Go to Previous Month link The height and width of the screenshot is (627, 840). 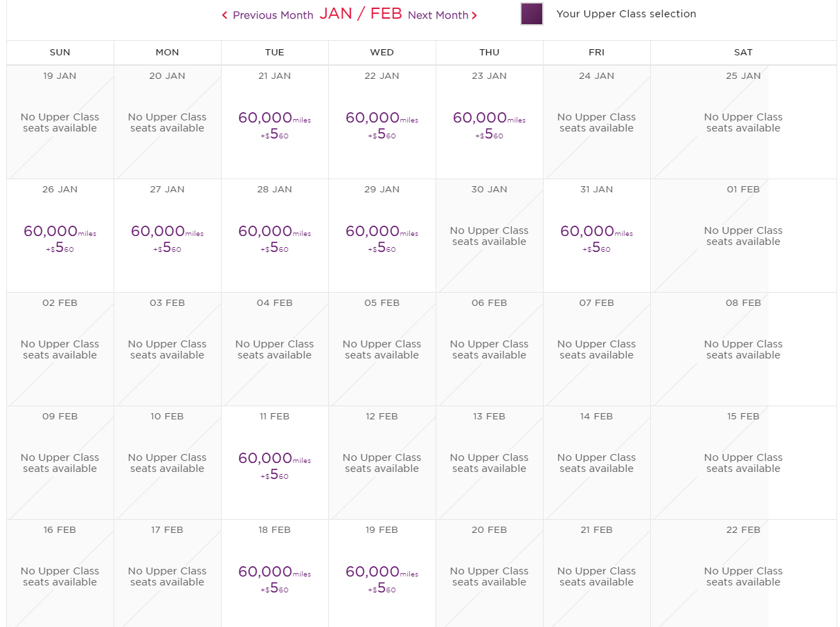pyautogui.click(x=272, y=15)
